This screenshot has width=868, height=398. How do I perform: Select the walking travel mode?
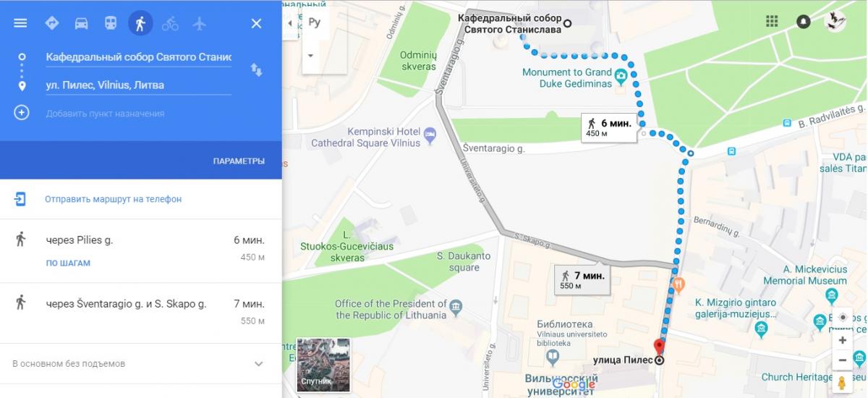pyautogui.click(x=140, y=23)
